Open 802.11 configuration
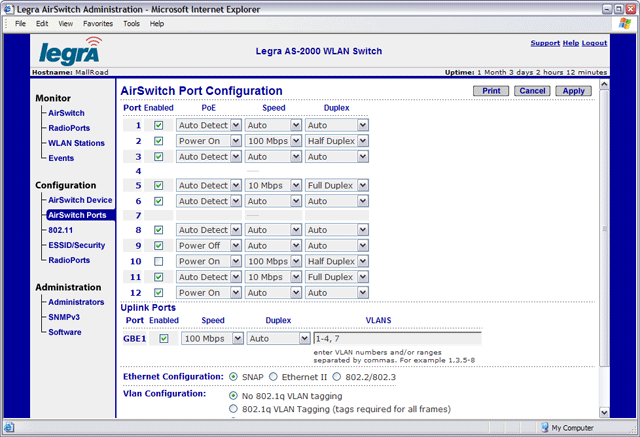The width and height of the screenshot is (640, 437). coord(60,230)
